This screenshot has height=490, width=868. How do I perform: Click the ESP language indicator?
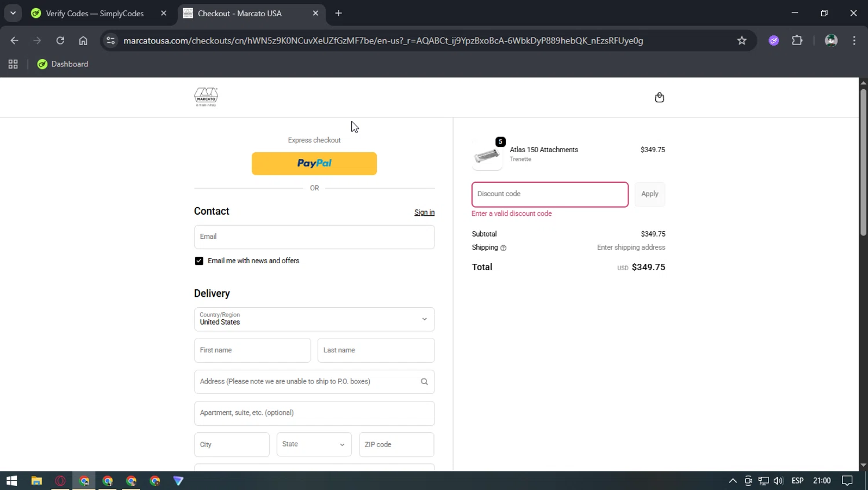tap(797, 481)
